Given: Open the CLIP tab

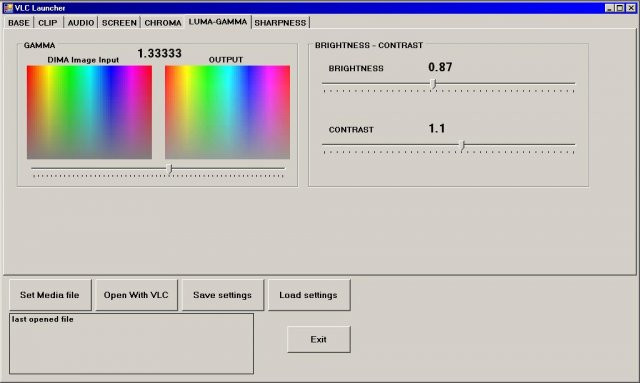Looking at the screenshot, I should (x=48, y=23).
